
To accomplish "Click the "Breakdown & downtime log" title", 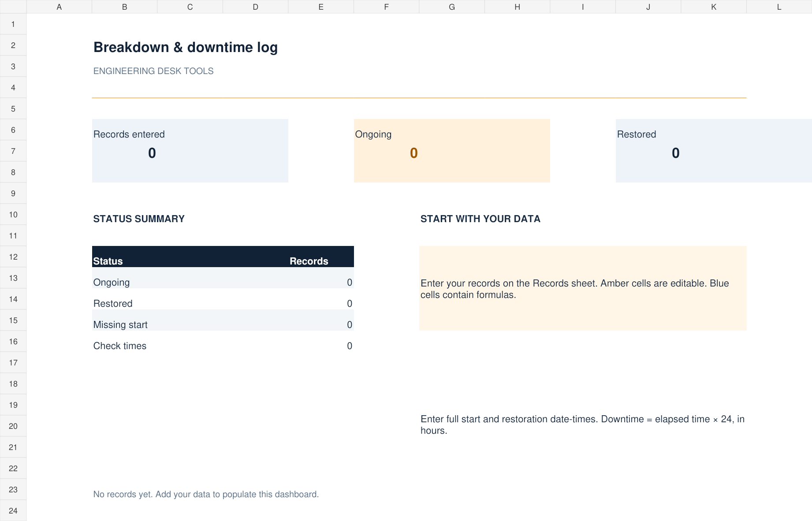I will (186, 47).
